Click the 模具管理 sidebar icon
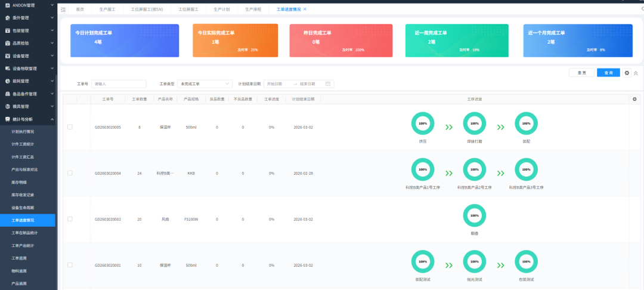The height and width of the screenshot is (290, 644). point(7,106)
